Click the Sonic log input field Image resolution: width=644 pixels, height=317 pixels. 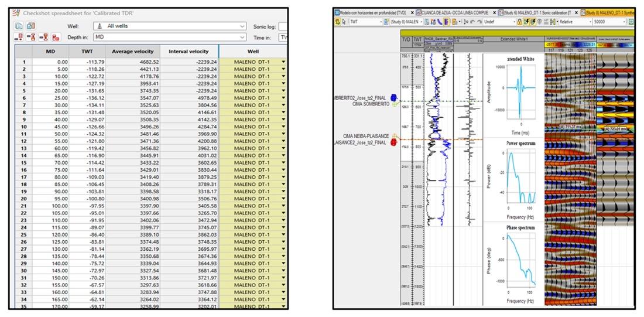coord(283,26)
